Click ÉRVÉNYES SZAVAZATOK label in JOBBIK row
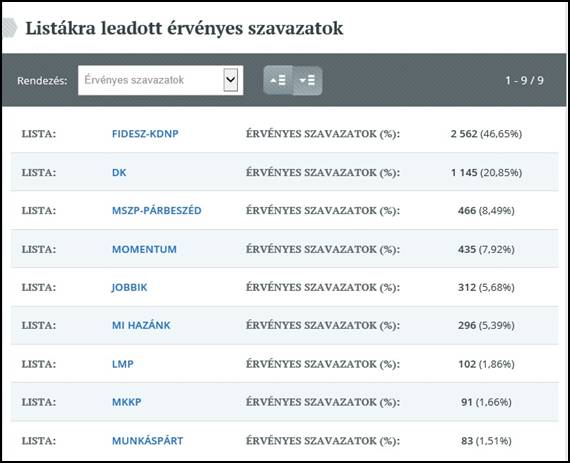 (323, 287)
